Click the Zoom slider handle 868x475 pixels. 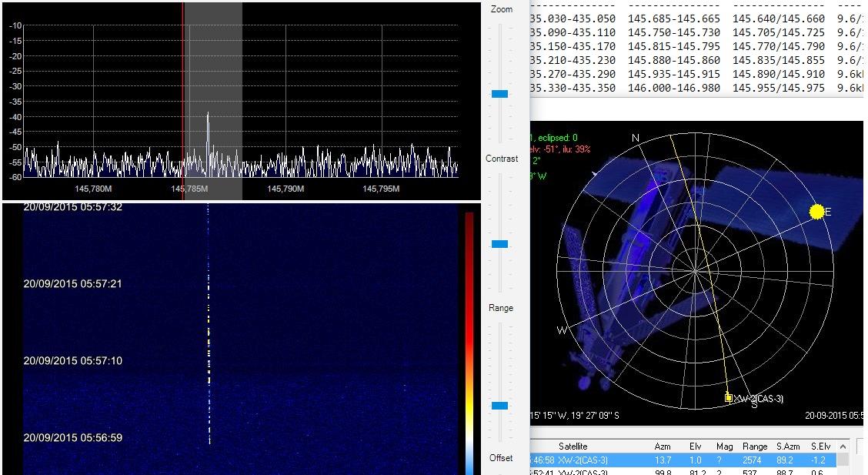[500, 94]
